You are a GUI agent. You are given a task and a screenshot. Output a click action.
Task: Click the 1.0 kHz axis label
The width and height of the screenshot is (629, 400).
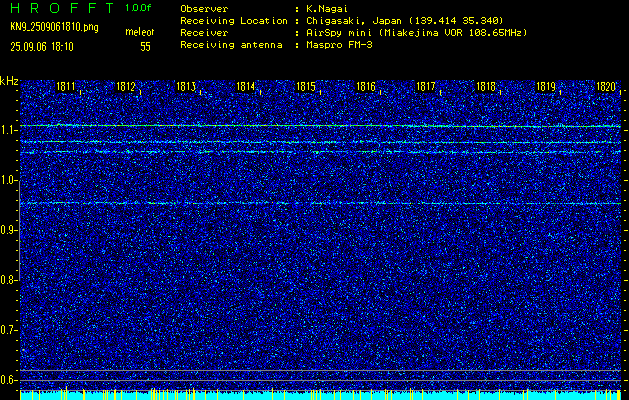(9, 180)
